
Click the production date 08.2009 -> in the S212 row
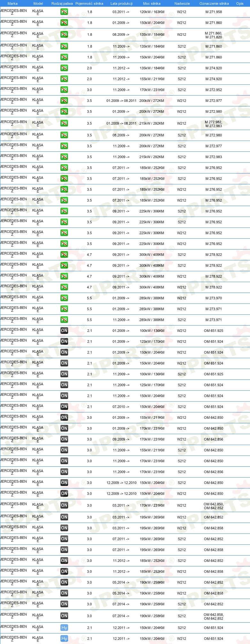coord(121,135)
